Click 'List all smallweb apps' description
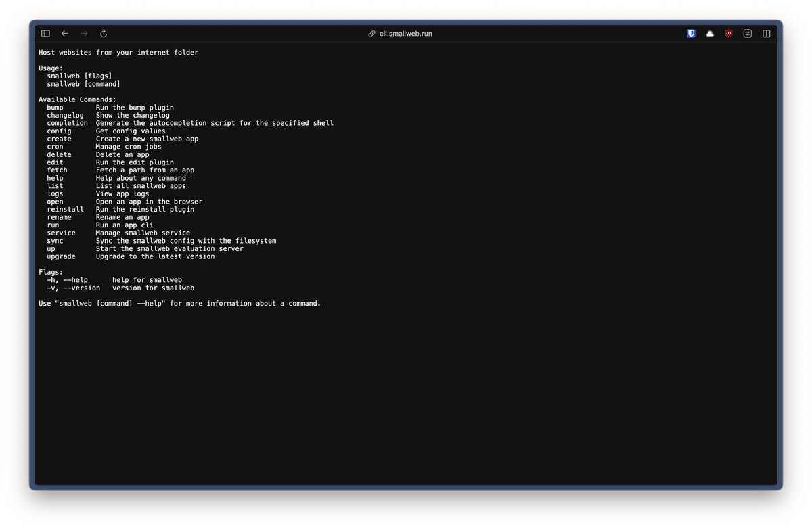The image size is (812, 529). (141, 186)
